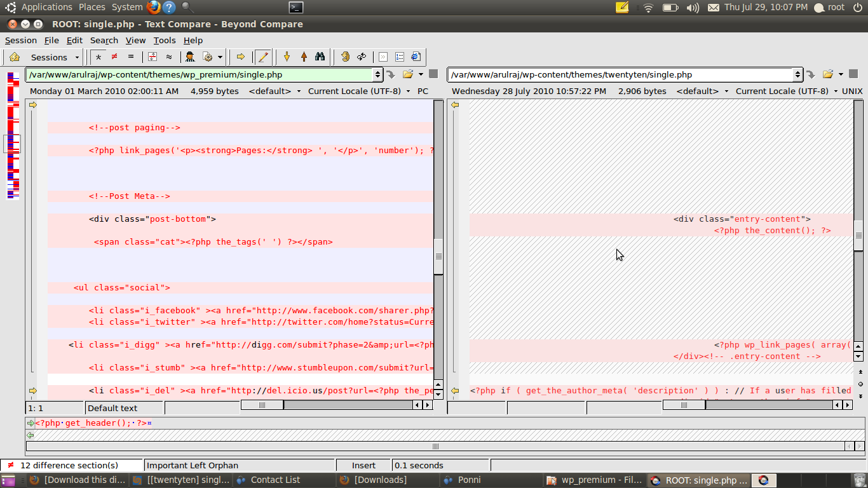Expand left path history spinner

coord(378,74)
